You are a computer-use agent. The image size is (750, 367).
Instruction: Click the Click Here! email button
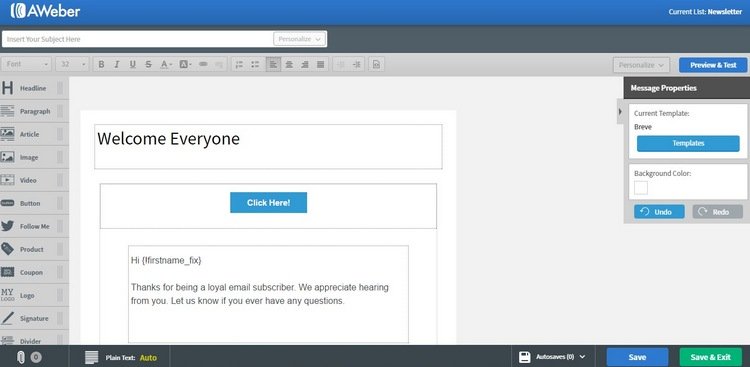[x=268, y=202]
